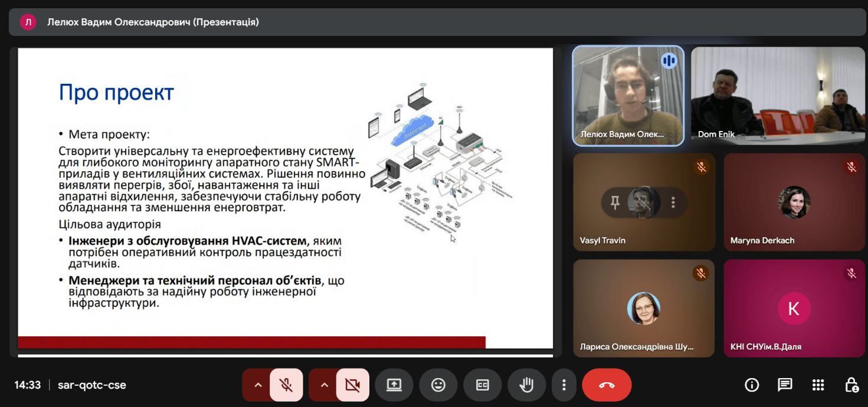The image size is (868, 407).
Task: Click the sar-qotc-cse meeting code
Action: point(91,385)
